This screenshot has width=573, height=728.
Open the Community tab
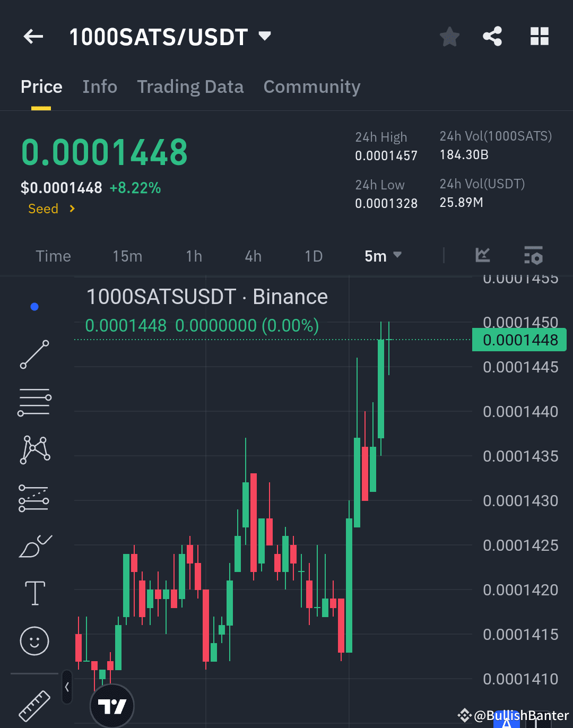312,86
